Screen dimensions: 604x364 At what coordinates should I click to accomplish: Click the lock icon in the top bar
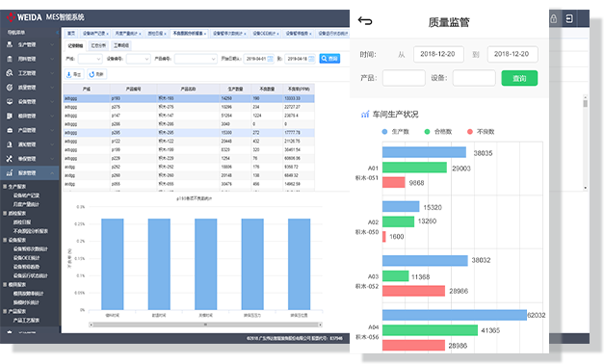[554, 18]
